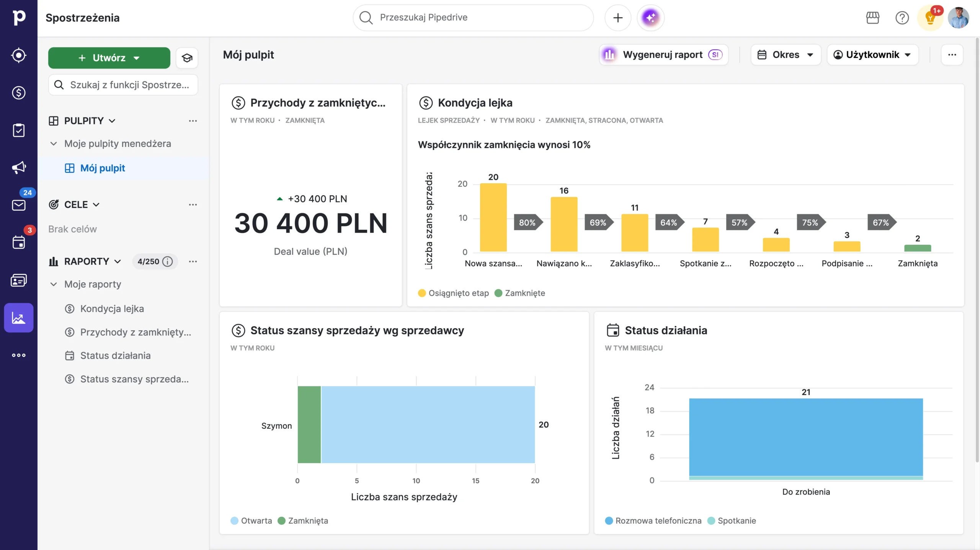
Task: Open More options dots in sidebar
Action: tap(19, 355)
